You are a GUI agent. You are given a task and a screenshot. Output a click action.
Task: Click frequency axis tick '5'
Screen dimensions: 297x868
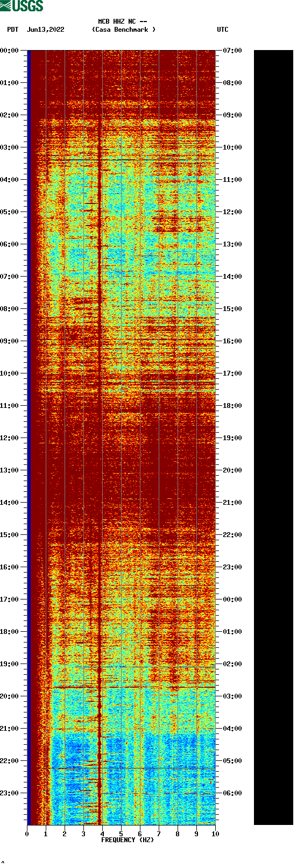121,834
